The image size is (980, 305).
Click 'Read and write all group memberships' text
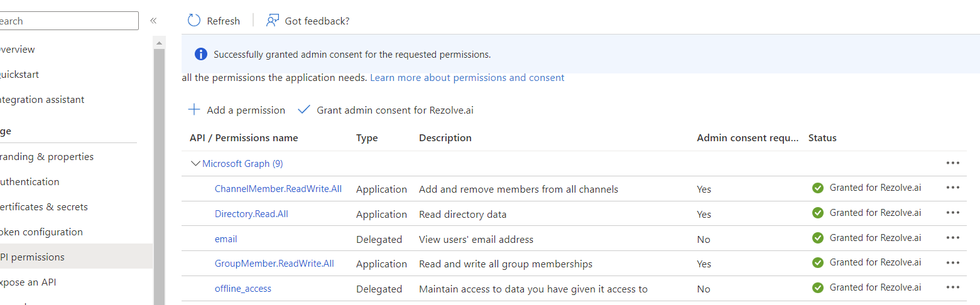506,264
